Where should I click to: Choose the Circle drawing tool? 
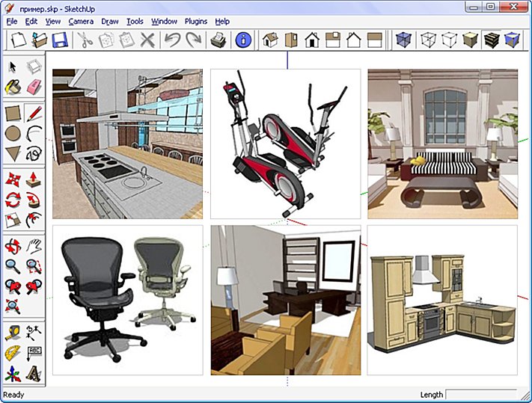[x=13, y=134]
